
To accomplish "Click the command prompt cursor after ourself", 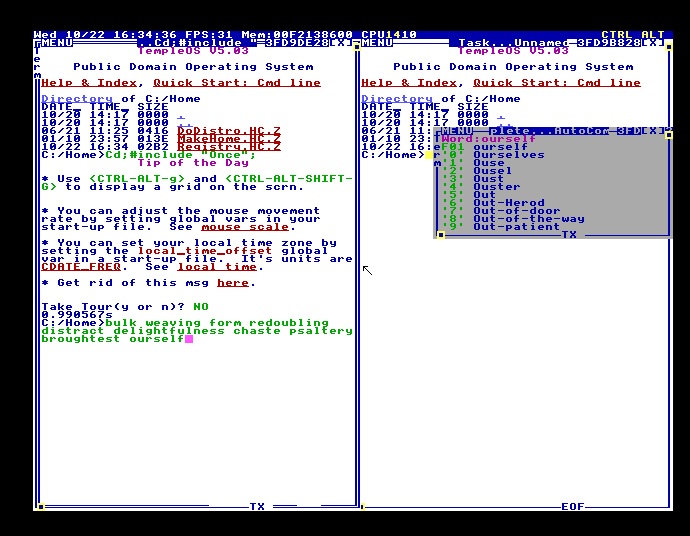I will point(189,339).
